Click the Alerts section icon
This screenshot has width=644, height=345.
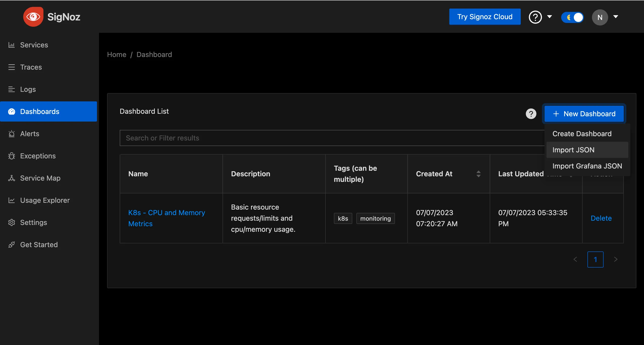pyautogui.click(x=12, y=133)
